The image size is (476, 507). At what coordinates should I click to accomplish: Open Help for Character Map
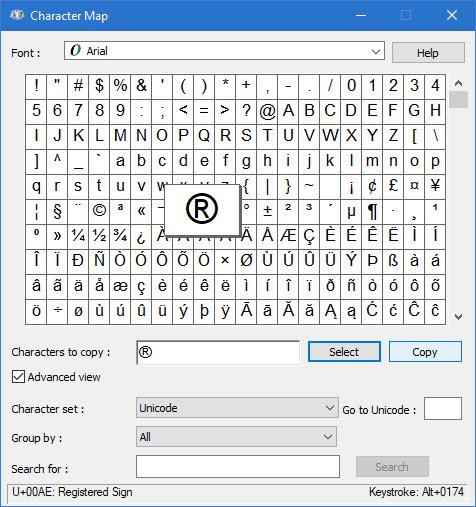pos(428,53)
